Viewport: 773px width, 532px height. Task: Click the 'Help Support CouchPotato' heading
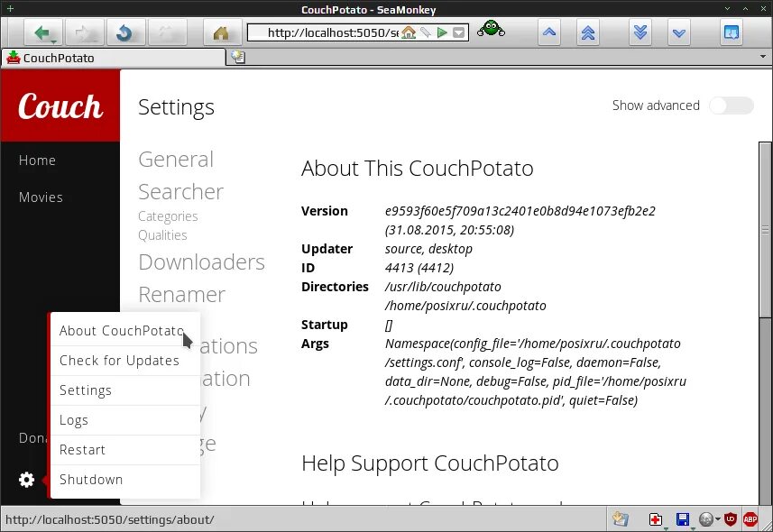click(430, 463)
